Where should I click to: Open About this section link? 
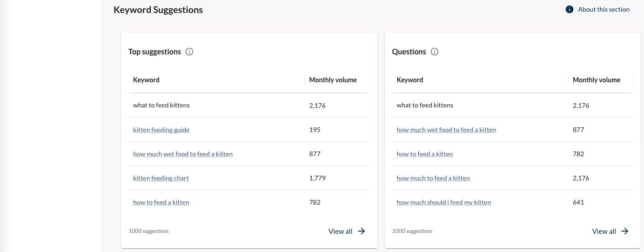pyautogui.click(x=604, y=9)
